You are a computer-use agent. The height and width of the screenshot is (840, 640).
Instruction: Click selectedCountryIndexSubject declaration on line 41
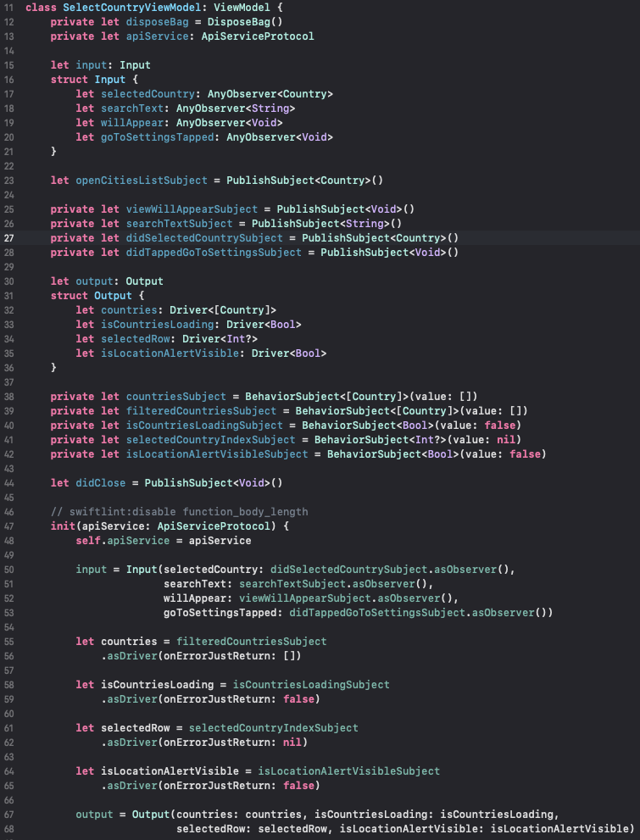[x=210, y=441]
